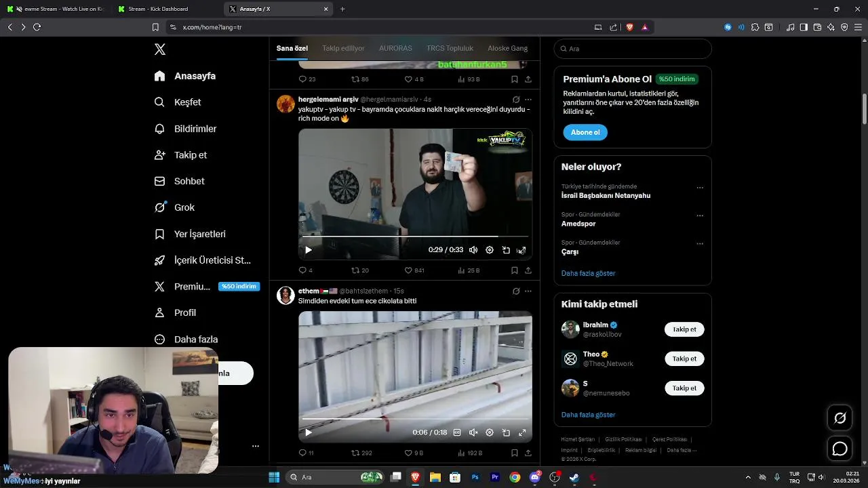The height and width of the screenshot is (488, 868).
Task: Open İsrail Başbakanı Netanyahu trend
Action: [606, 195]
